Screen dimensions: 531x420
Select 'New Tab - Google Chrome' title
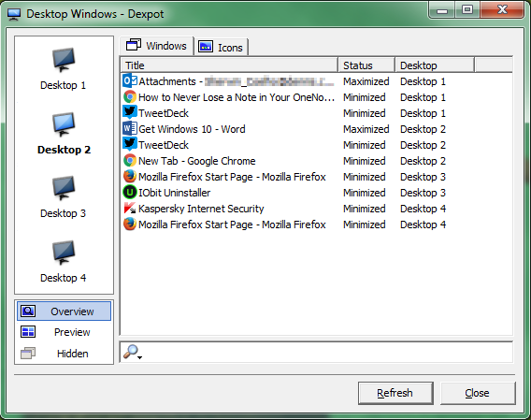point(196,161)
